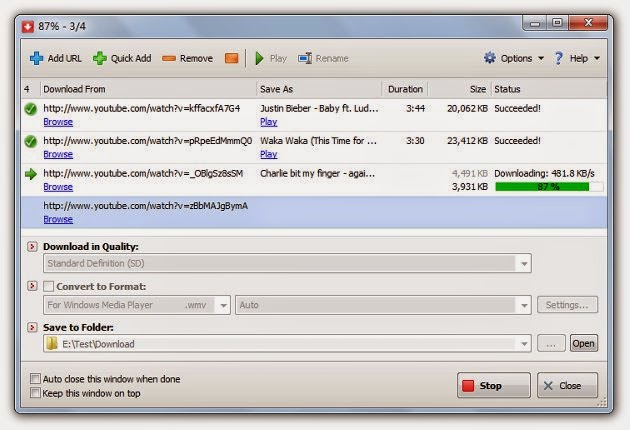This screenshot has width=630, height=430.
Task: Click the 20,062 KB size value
Action: click(467, 109)
